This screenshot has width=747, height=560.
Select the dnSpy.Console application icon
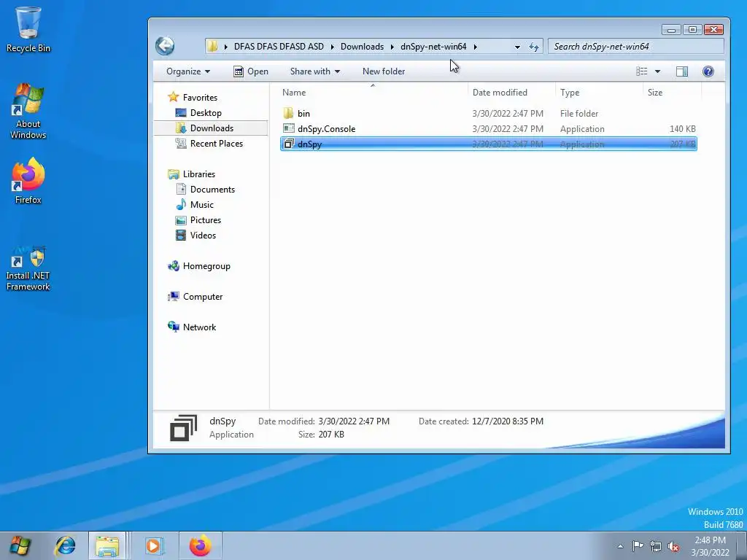click(288, 128)
